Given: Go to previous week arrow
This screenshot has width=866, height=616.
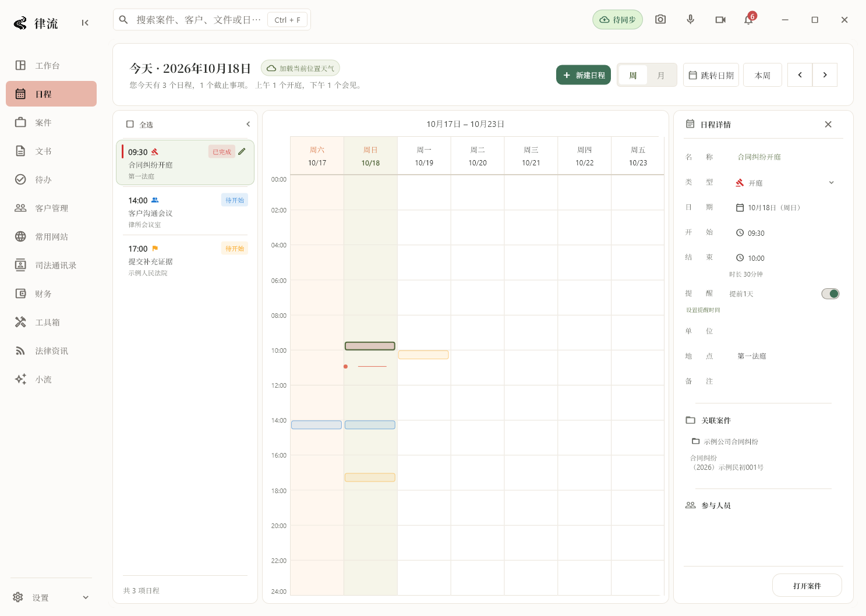Looking at the screenshot, I should click(x=800, y=75).
